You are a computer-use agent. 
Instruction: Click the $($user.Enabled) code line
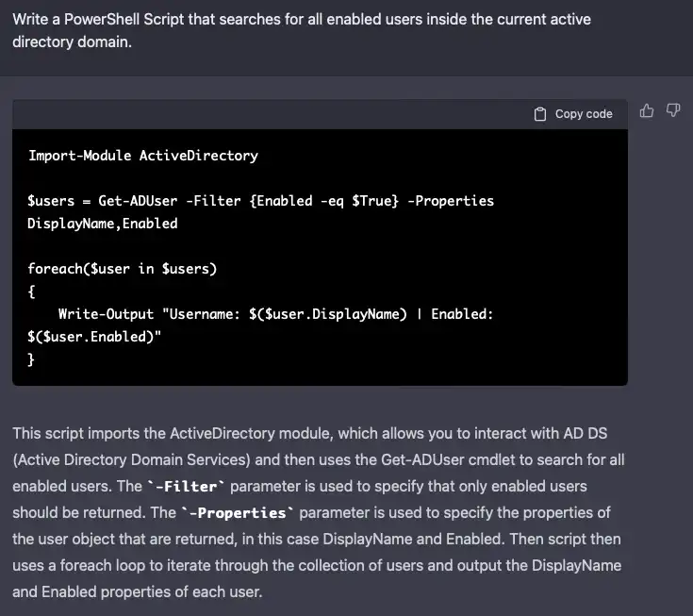(x=94, y=337)
